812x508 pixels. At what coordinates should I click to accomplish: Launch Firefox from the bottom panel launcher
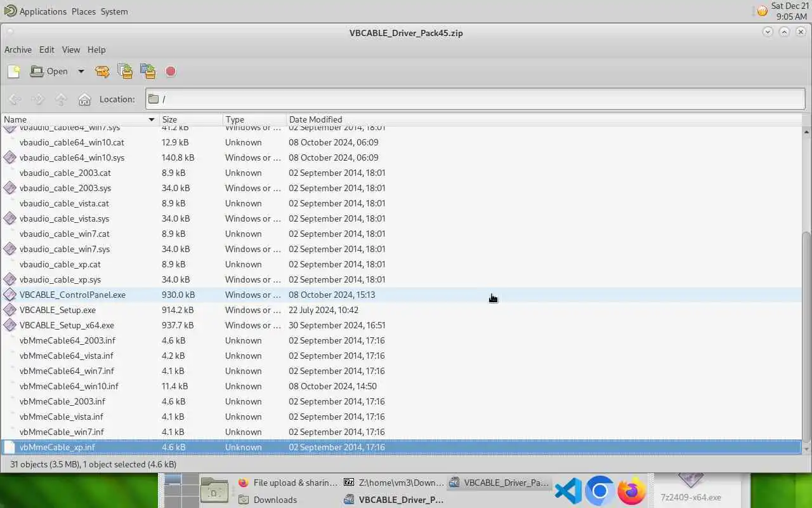pyautogui.click(x=631, y=491)
